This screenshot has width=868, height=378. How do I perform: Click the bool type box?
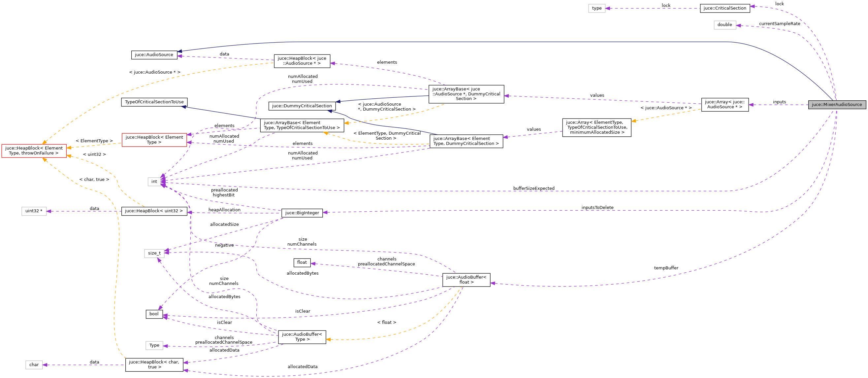(x=154, y=314)
